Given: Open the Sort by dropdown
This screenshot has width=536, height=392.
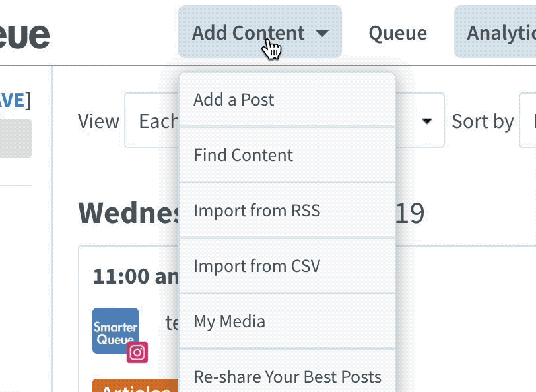Looking at the screenshot, I should coord(528,120).
